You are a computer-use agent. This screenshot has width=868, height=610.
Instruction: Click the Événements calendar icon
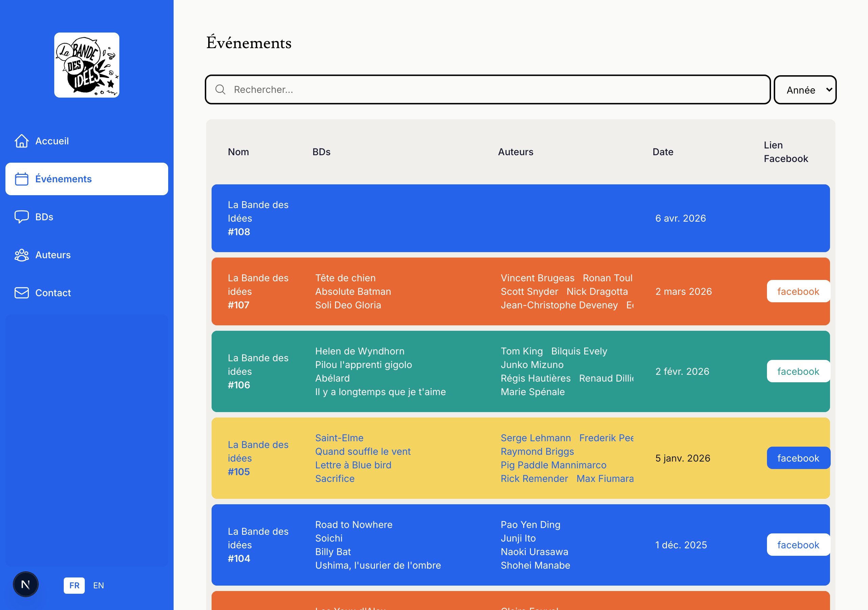pyautogui.click(x=22, y=179)
